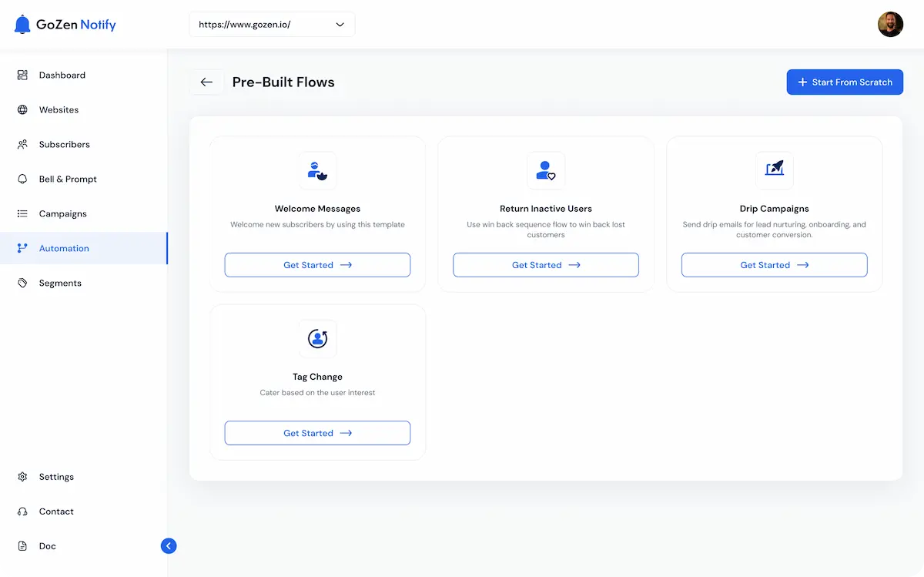This screenshot has height=577, width=924.
Task: Click the back arrow near Pre-Built Flows
Action: click(206, 82)
